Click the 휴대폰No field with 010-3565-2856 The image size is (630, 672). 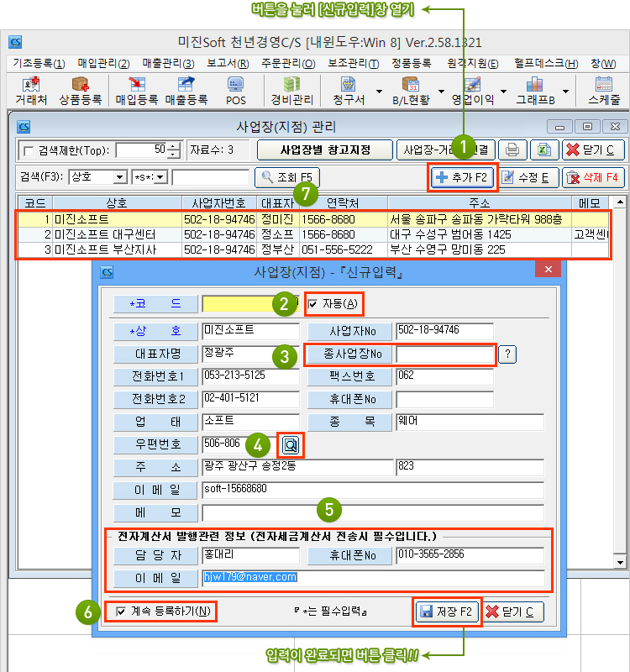pyautogui.click(x=470, y=555)
